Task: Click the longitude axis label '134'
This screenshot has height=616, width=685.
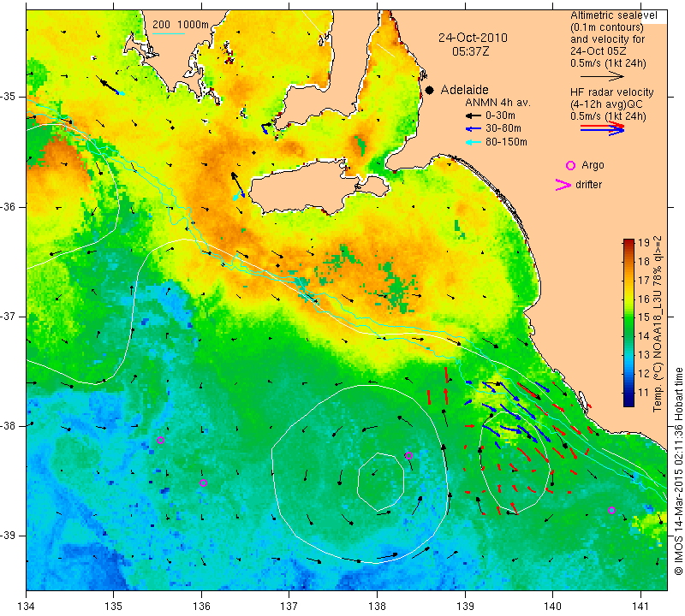Action: point(27,606)
